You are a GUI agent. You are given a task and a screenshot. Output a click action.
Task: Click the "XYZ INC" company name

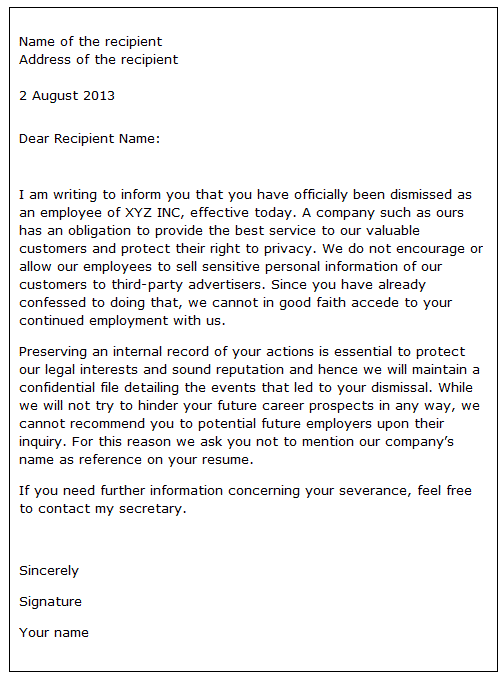(153, 213)
